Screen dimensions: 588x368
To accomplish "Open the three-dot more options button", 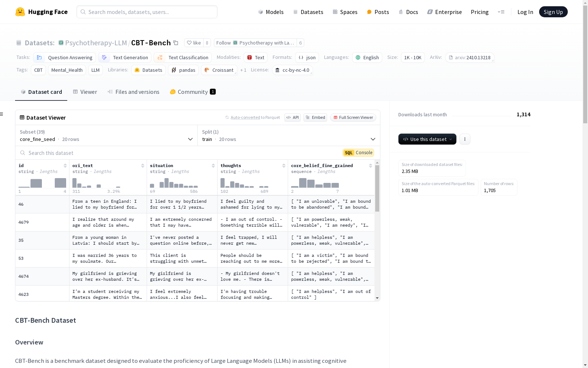I will (x=465, y=139).
